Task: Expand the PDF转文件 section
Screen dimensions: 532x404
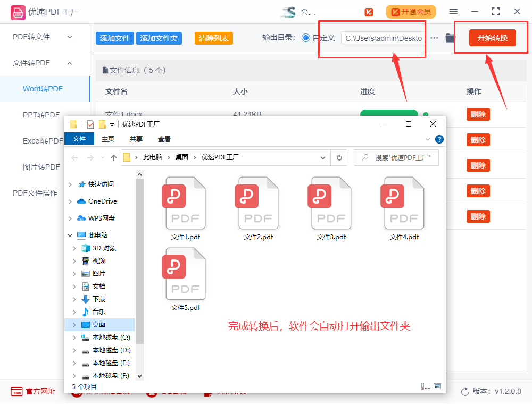Action: click(69, 37)
